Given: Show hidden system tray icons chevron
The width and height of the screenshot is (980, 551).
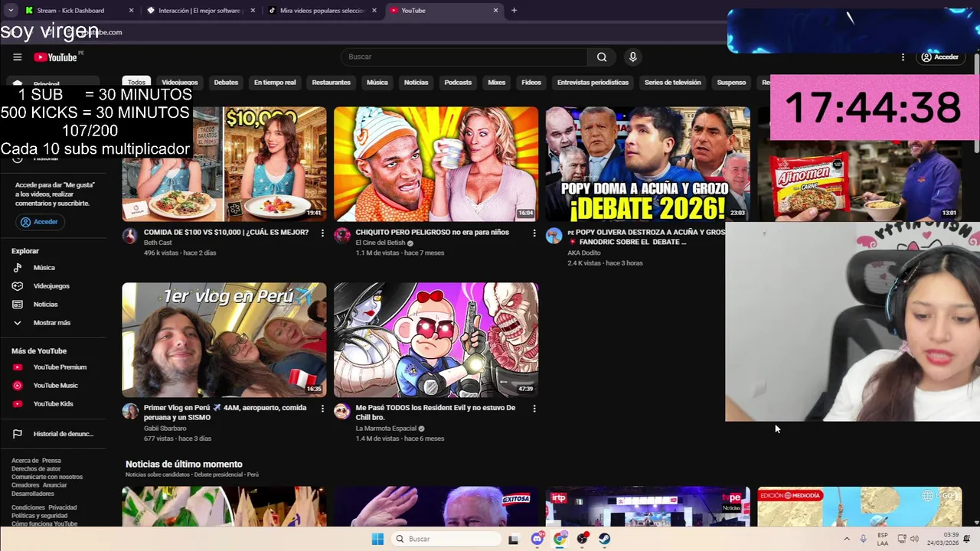Looking at the screenshot, I should (x=847, y=539).
